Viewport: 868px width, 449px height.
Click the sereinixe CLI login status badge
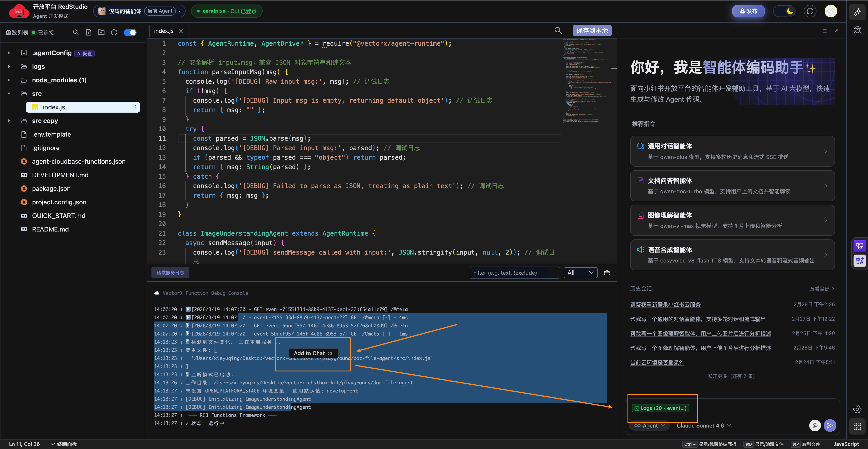[226, 11]
